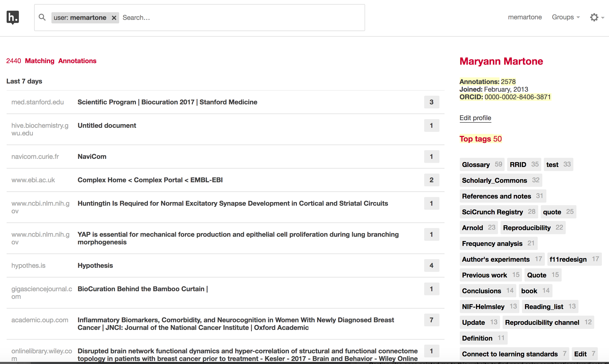The width and height of the screenshot is (609, 364).
Task: Click the 2440 Matching Annotations text
Action: 51,61
